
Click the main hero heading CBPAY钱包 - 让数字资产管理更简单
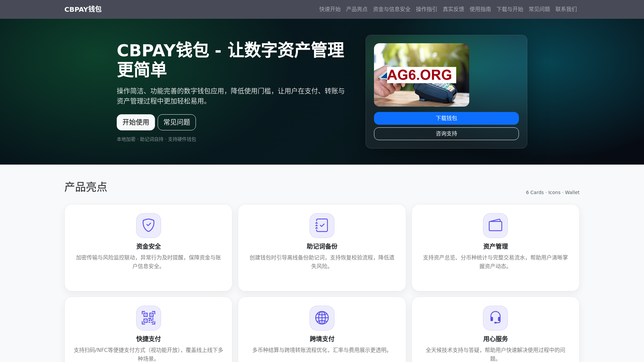[x=231, y=60]
